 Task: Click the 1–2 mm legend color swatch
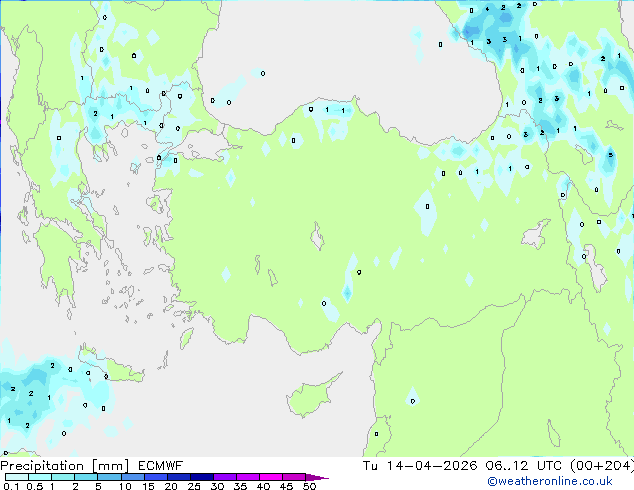pyautogui.click(x=63, y=477)
